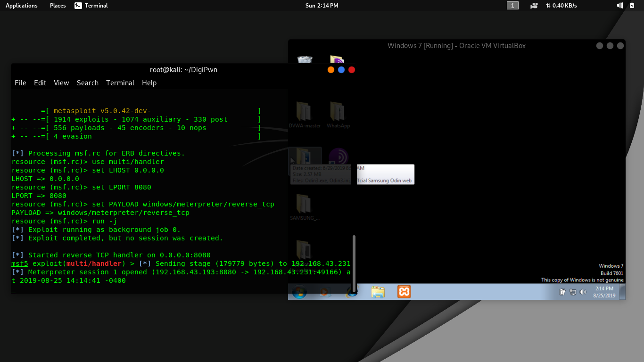
Task: Open the Terminal menu in the terminal menubar
Action: [x=120, y=83]
